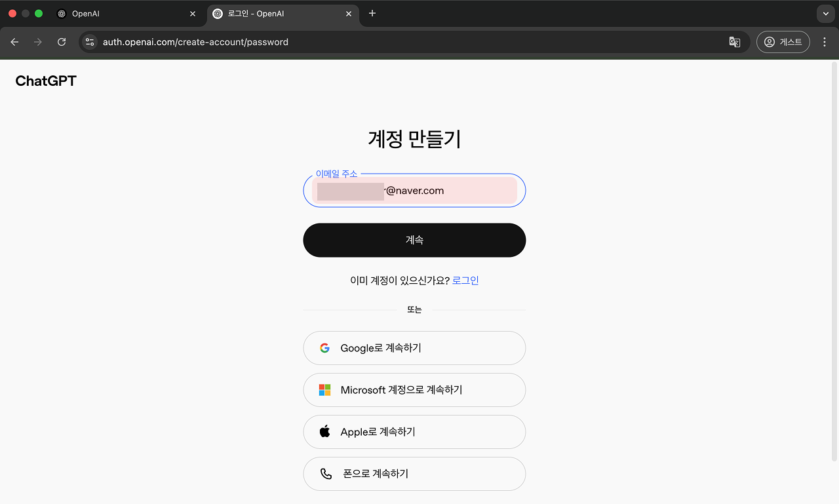The height and width of the screenshot is (504, 839).
Task: Continue with Apple button
Action: point(414,432)
